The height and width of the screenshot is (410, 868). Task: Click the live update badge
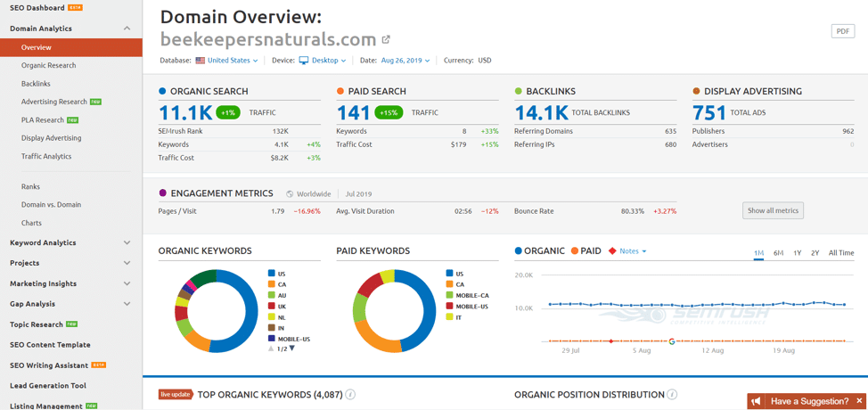click(x=176, y=395)
